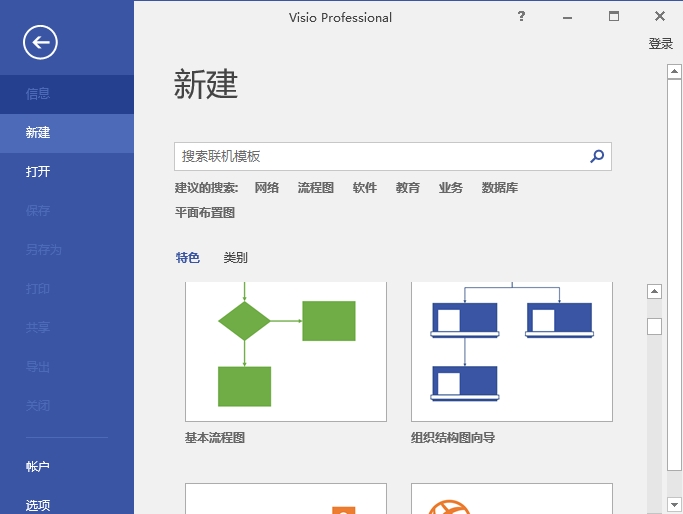This screenshot has width=683, height=514.
Task: Click suggested search 软件
Action: pos(365,188)
